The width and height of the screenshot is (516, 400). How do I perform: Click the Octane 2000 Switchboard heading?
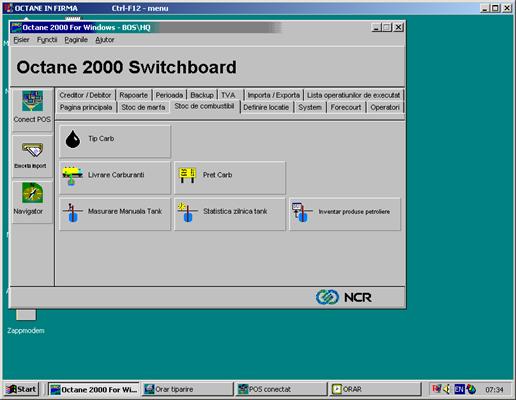click(x=126, y=67)
